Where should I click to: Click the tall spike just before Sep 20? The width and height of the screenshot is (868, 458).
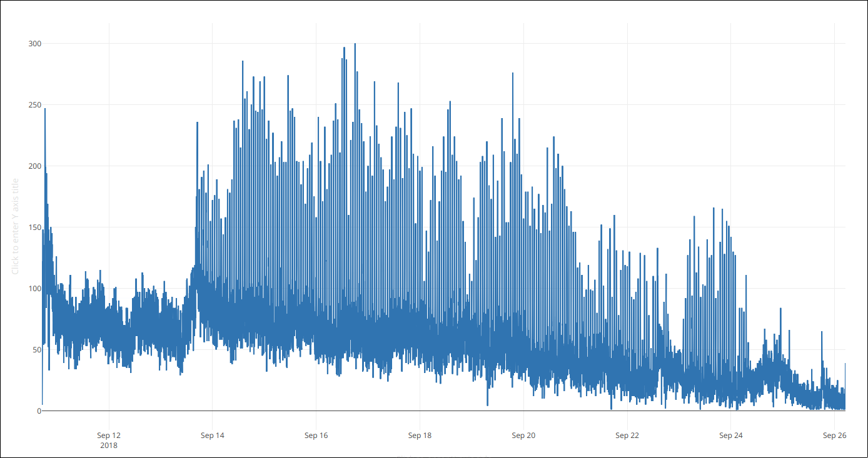point(513,74)
